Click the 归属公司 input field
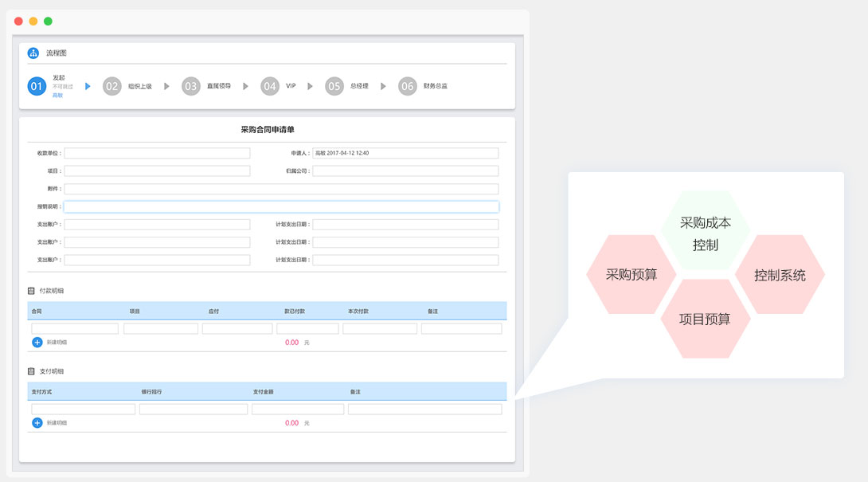The height and width of the screenshot is (482, 868). point(405,171)
